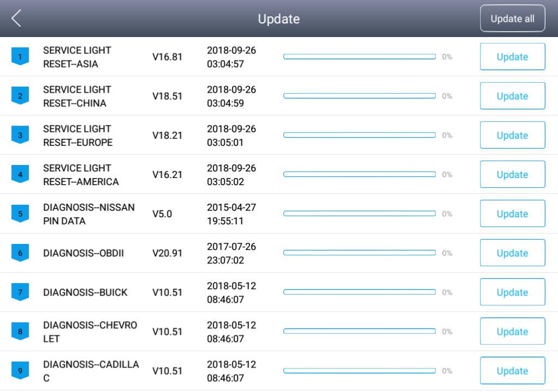The image size is (558, 392).
Task: Select the number 7 badge for DIAGNOSIS--BUICK
Action: [20, 292]
